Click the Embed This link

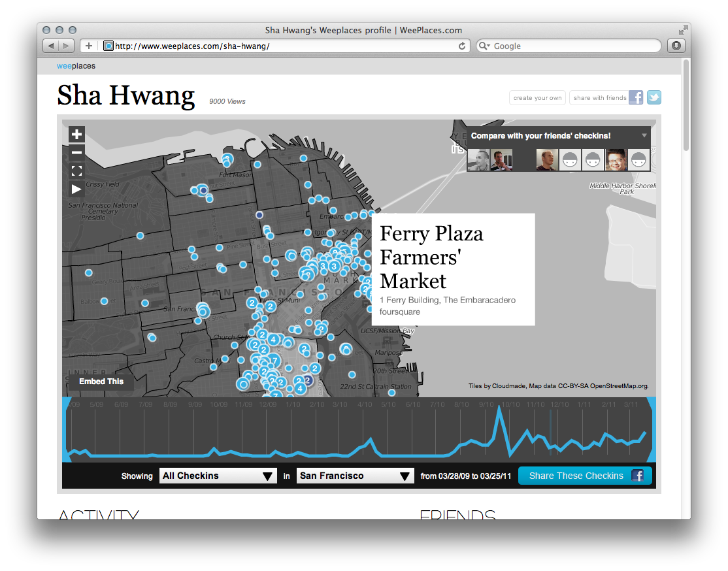tap(101, 381)
